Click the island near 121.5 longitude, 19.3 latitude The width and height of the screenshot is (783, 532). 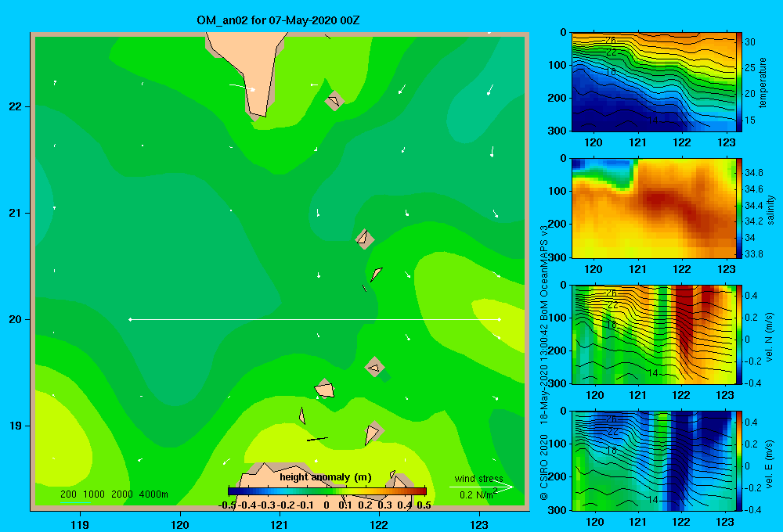(325, 389)
